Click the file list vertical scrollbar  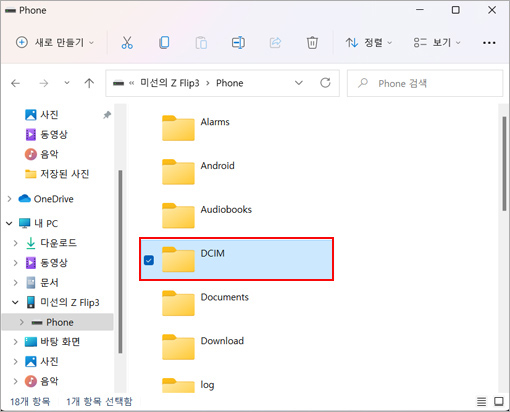(x=504, y=163)
